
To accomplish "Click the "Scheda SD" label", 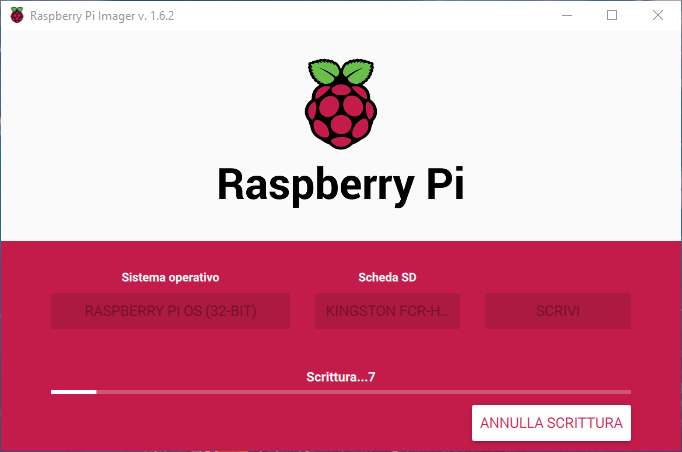I will tap(387, 278).
